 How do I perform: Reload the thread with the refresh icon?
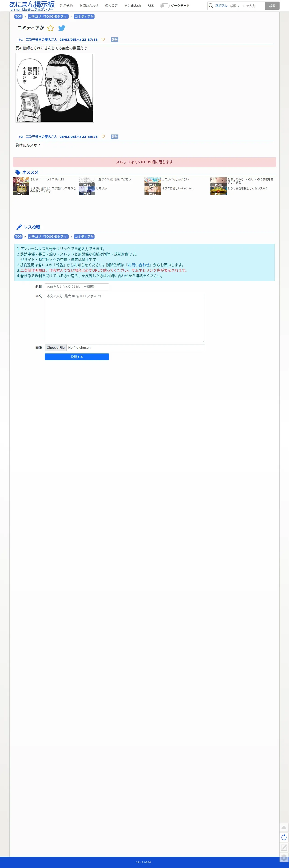pyautogui.click(x=284, y=837)
